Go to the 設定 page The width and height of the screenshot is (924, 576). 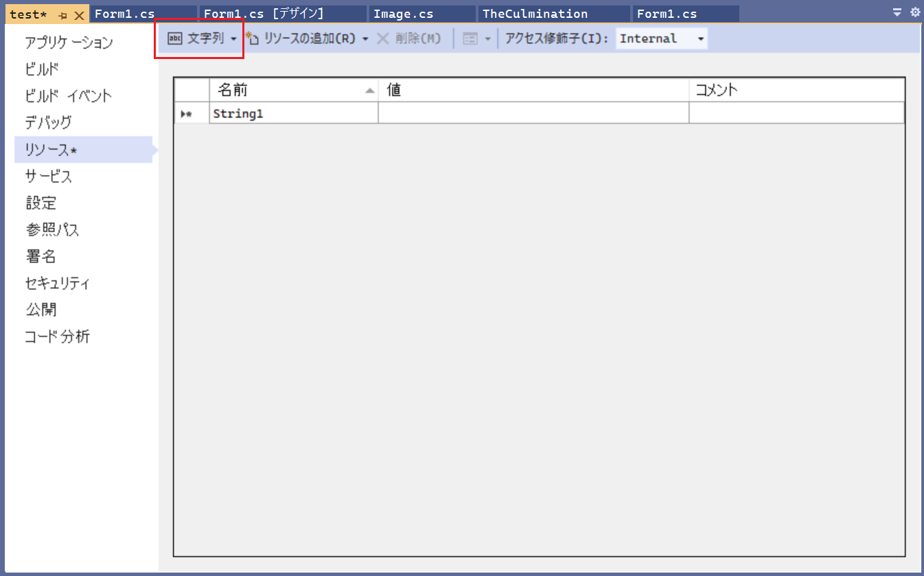tap(41, 203)
